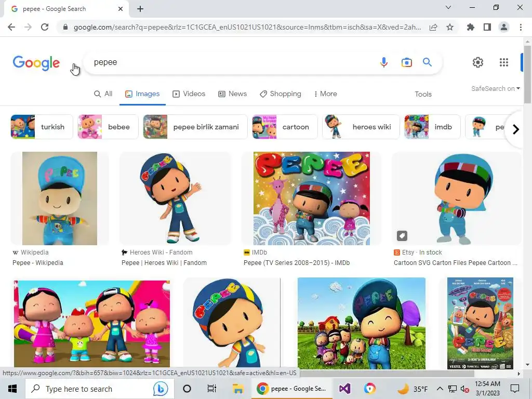
Task: Click the blue magnifier search button
Action: coord(427,62)
